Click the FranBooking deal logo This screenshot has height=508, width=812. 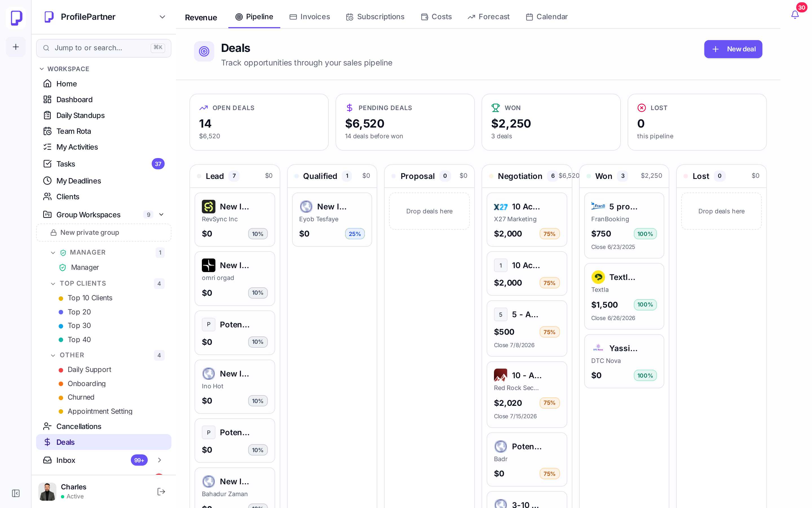click(598, 207)
